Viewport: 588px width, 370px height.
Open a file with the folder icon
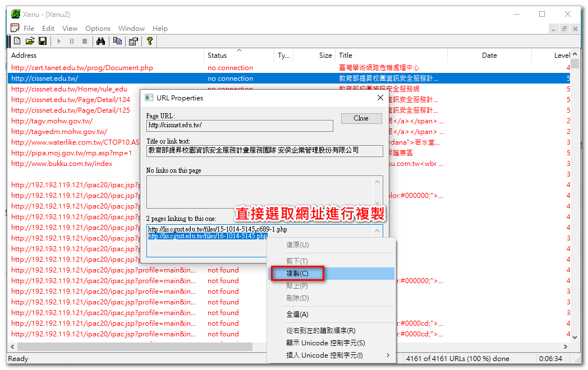pyautogui.click(x=30, y=41)
